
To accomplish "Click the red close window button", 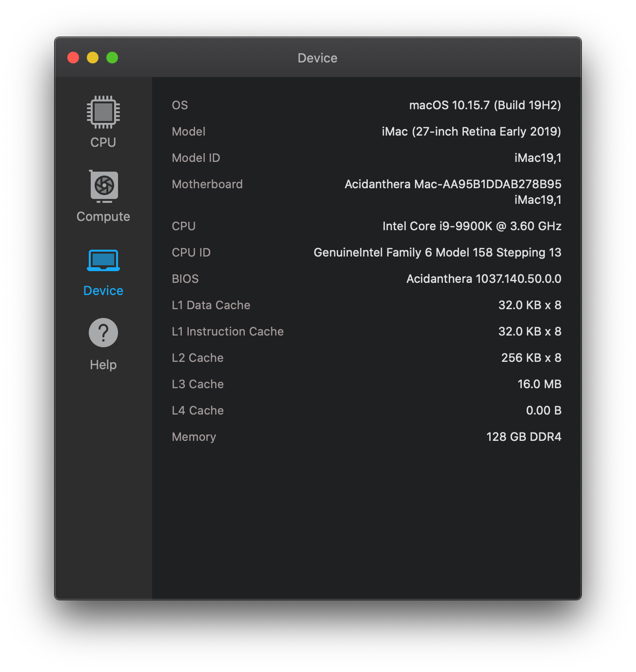I will 73,58.
